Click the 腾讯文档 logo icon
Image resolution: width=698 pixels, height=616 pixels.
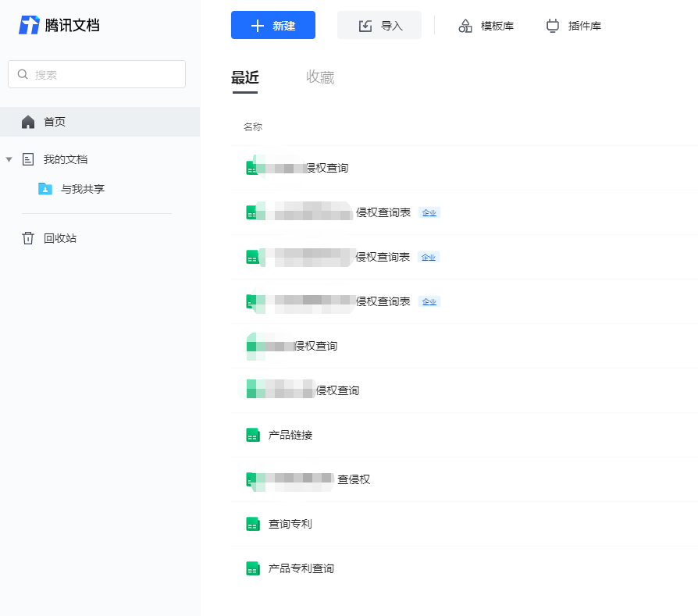click(x=30, y=24)
